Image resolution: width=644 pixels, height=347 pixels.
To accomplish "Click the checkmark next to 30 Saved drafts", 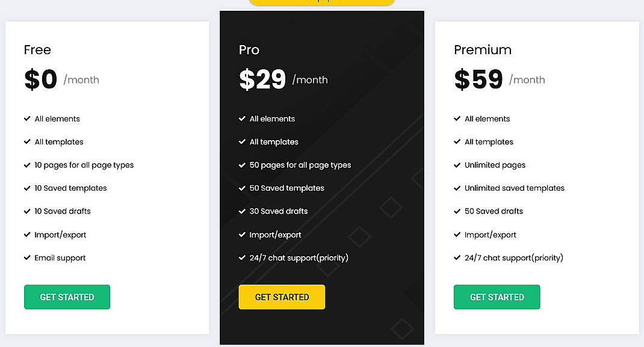I will pos(243,211).
